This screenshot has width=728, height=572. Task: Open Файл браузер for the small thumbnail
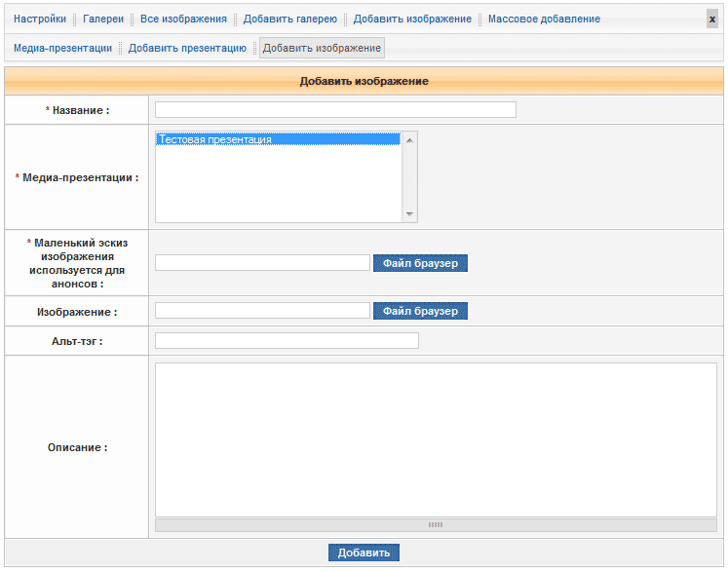(420, 263)
